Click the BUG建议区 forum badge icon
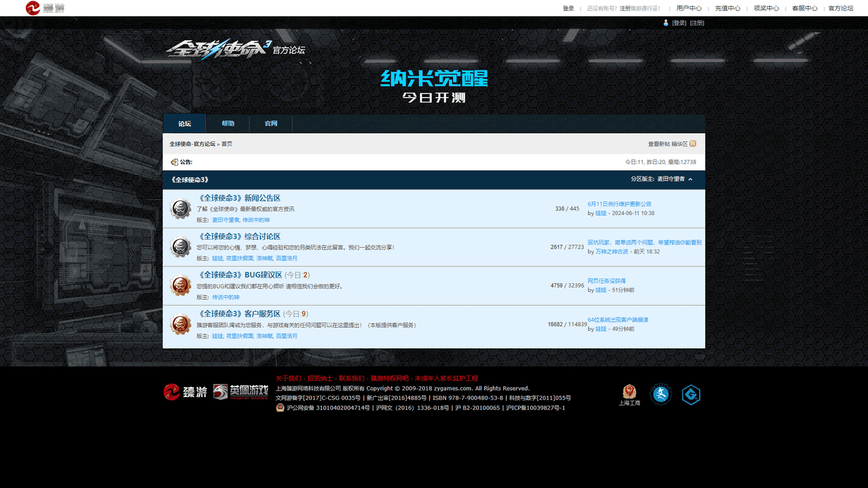 tap(180, 286)
